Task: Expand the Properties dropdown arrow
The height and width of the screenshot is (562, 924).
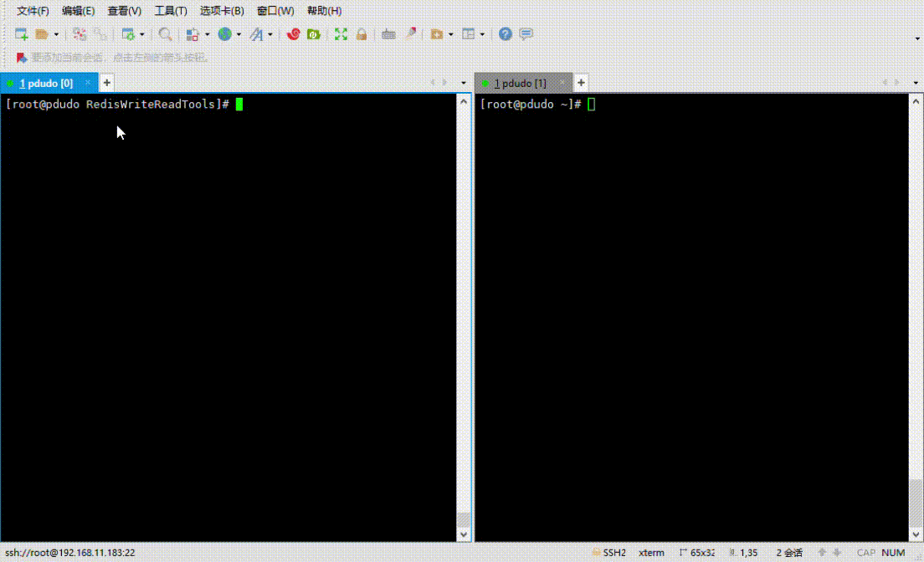Action: pyautogui.click(x=142, y=35)
